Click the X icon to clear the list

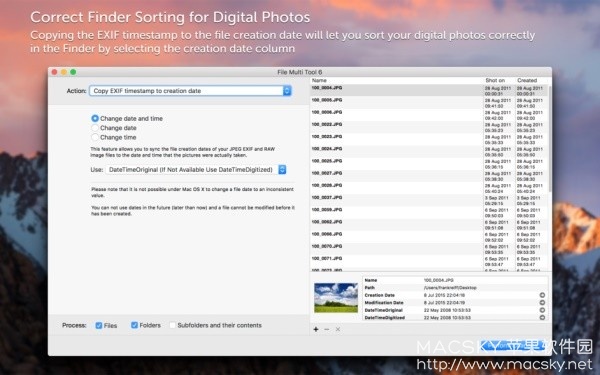pyautogui.click(x=338, y=329)
